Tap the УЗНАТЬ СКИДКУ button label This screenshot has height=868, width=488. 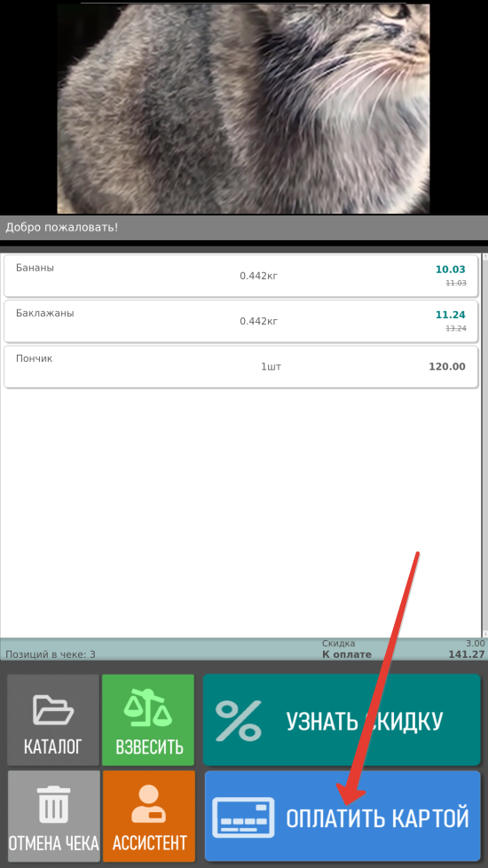pos(365,722)
